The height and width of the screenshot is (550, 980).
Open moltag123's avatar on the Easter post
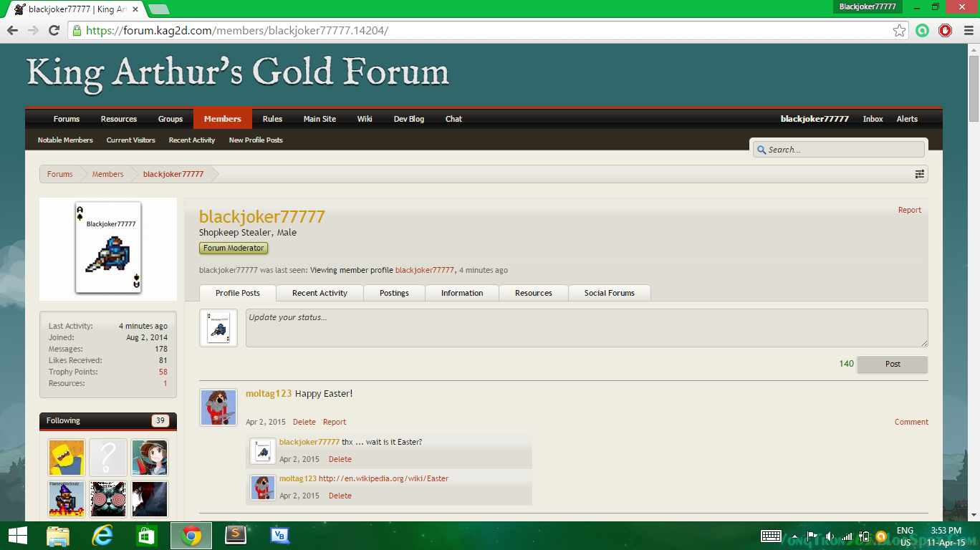218,408
